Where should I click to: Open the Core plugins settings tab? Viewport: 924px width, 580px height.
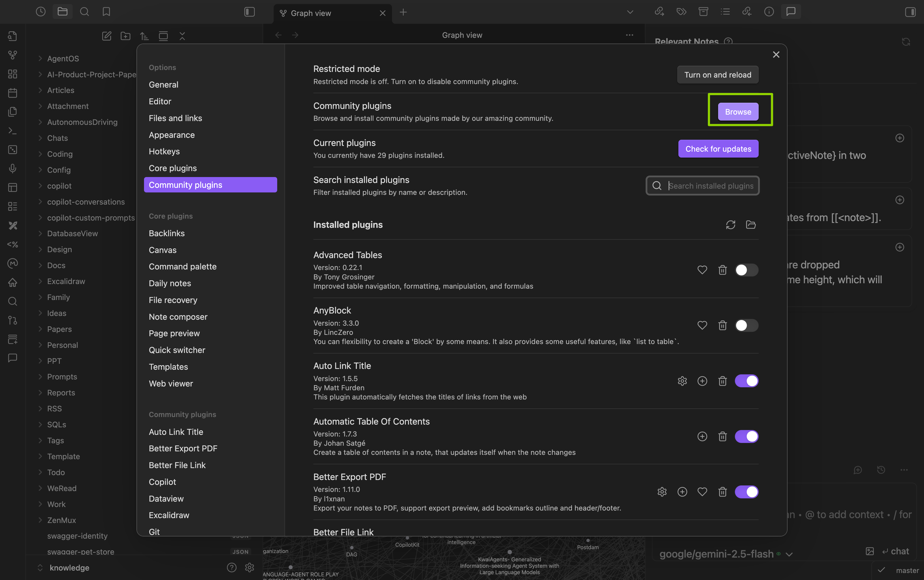[210, 168]
